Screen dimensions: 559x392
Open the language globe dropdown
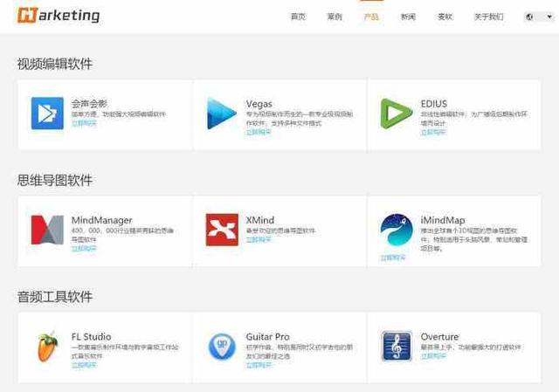tap(540, 17)
